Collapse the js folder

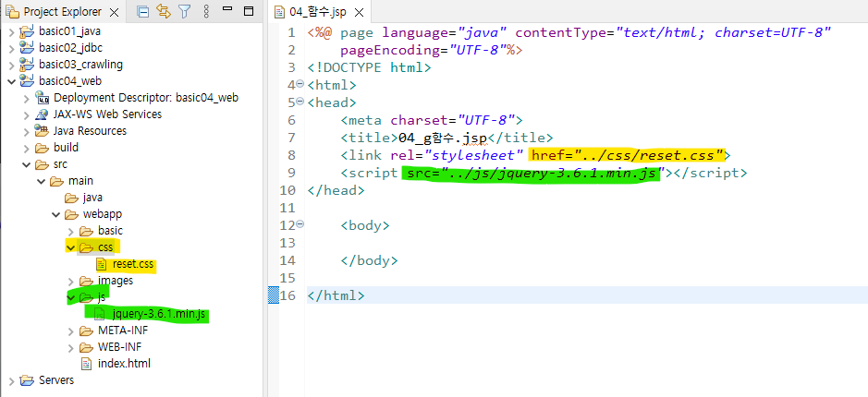point(71,298)
